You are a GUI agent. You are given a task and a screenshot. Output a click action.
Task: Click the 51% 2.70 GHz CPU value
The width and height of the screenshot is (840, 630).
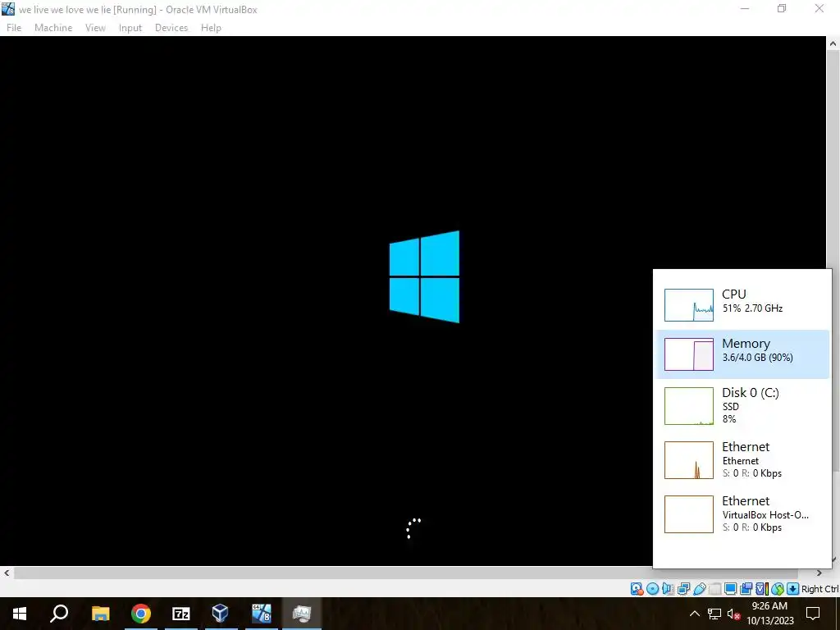[x=752, y=308]
